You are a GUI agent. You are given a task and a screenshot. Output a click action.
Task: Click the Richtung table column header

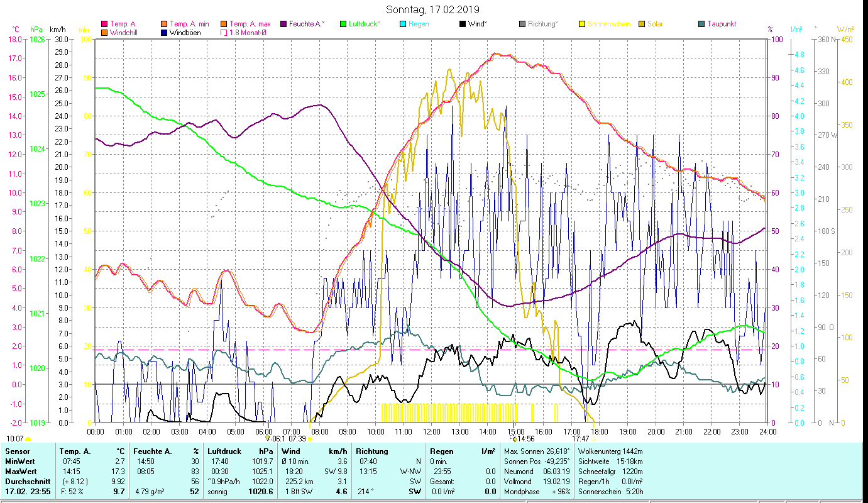click(x=372, y=451)
